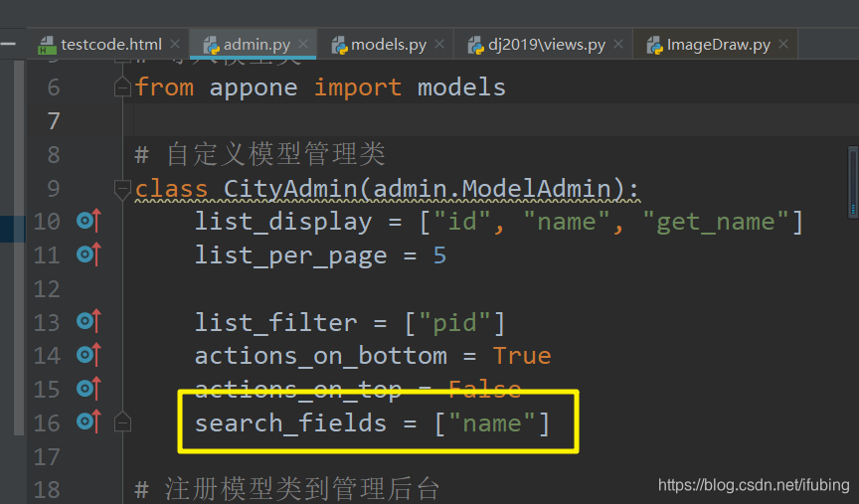The image size is (859, 504).
Task: Click the override gutter icon on line 14
Action: tap(89, 355)
